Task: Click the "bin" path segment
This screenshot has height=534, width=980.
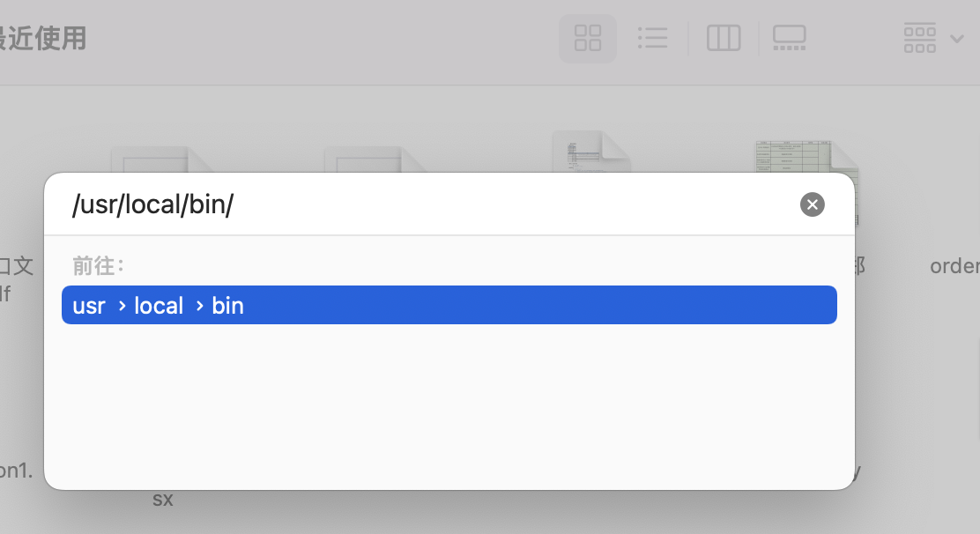Action: point(227,306)
